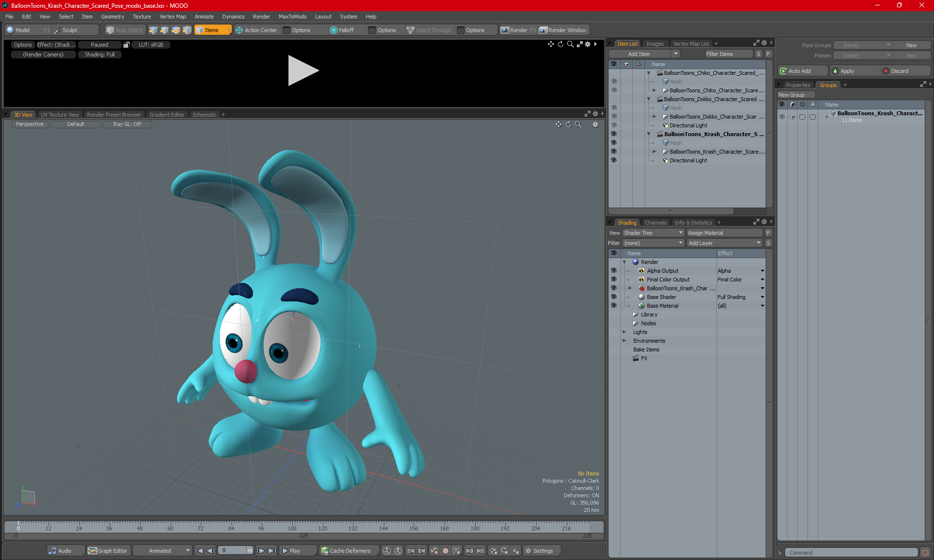Select Materials selection mode icon
Screen dimensions: 934x560
pos(187,30)
